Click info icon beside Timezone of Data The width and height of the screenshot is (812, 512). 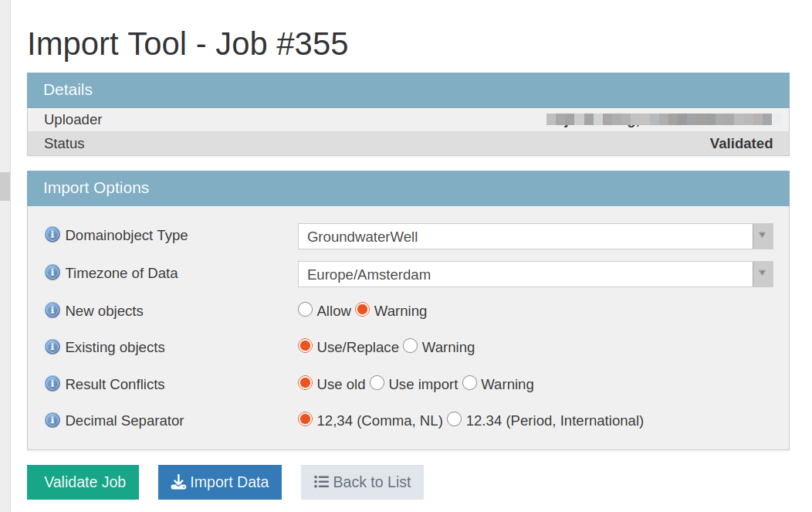pyautogui.click(x=52, y=273)
